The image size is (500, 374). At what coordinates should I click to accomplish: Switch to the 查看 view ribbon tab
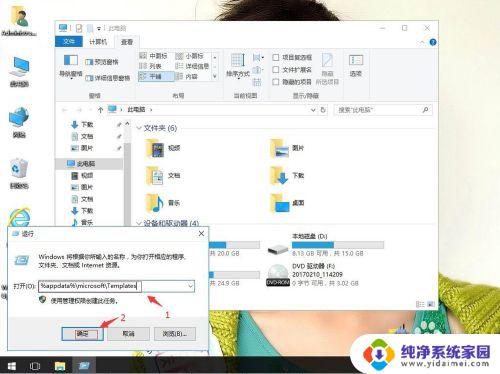(x=127, y=42)
